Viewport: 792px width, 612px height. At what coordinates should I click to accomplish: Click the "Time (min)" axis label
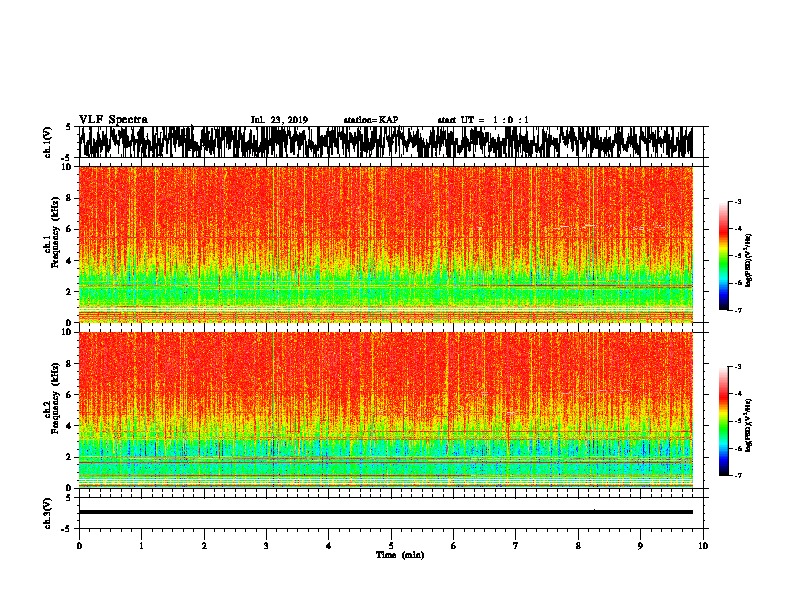[400, 555]
